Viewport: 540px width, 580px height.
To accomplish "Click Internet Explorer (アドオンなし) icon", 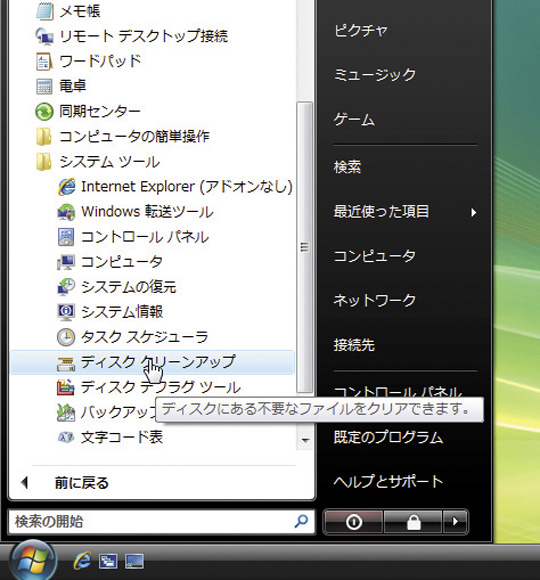I will 67,187.
